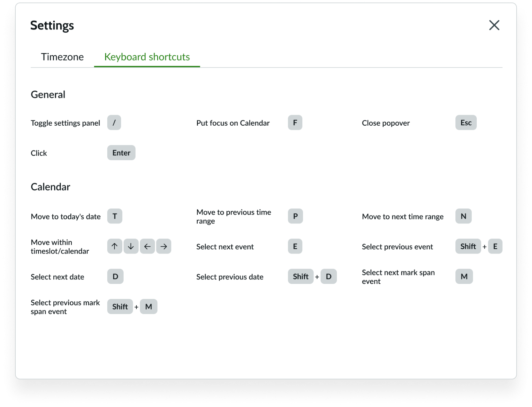532x407 pixels.
Task: Click the close X icon on Settings dialog
Action: click(494, 25)
